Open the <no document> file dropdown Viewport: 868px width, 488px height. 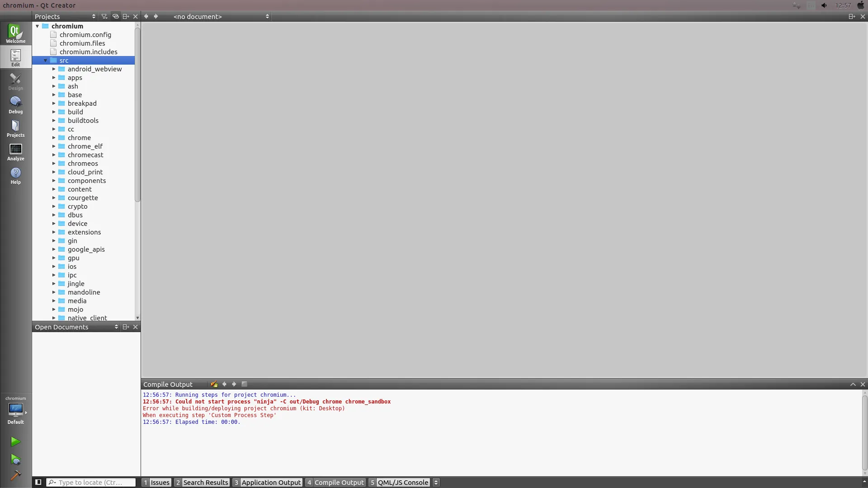221,16
